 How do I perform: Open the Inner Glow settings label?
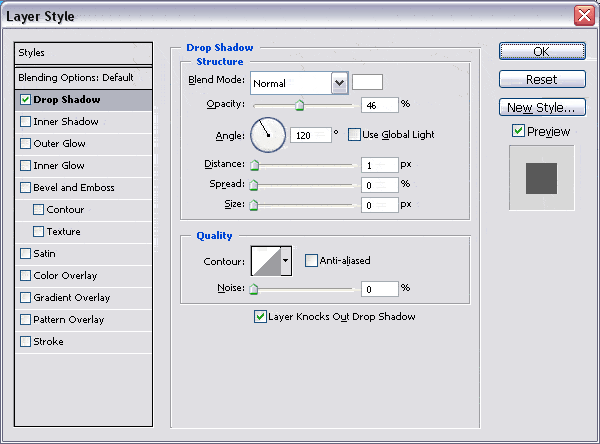[59, 166]
